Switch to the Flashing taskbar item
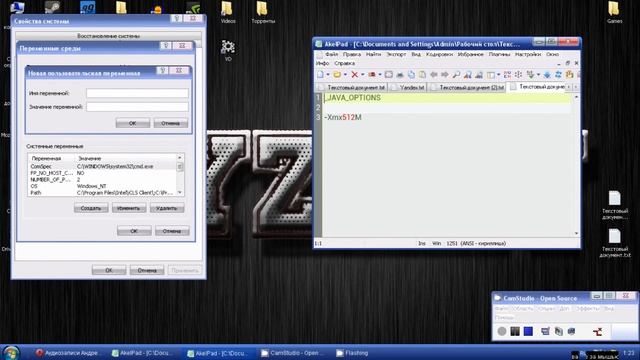This screenshot has height=360, width=640. pos(352,353)
